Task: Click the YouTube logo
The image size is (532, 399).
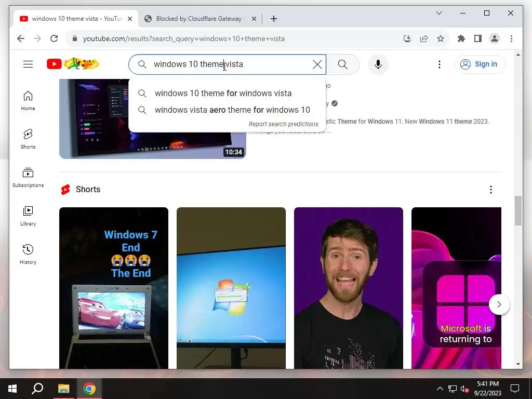Action: pos(73,64)
